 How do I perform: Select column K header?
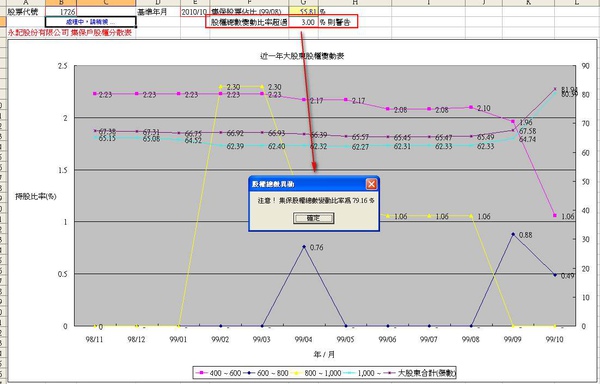528,3
